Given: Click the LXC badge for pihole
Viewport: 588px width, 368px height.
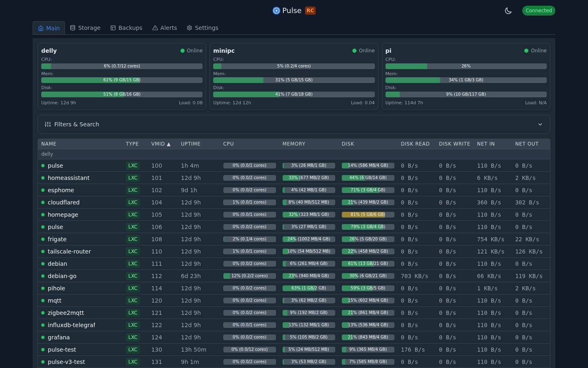Looking at the screenshot, I should pos(133,288).
